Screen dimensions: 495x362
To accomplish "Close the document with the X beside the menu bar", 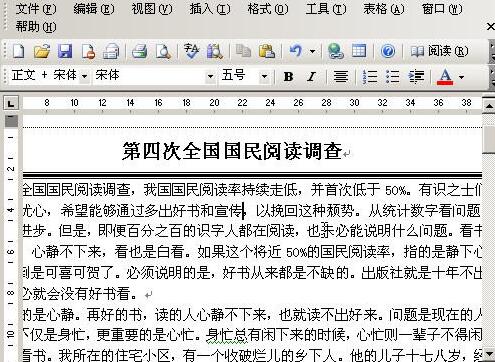I will [x=491, y=27].
